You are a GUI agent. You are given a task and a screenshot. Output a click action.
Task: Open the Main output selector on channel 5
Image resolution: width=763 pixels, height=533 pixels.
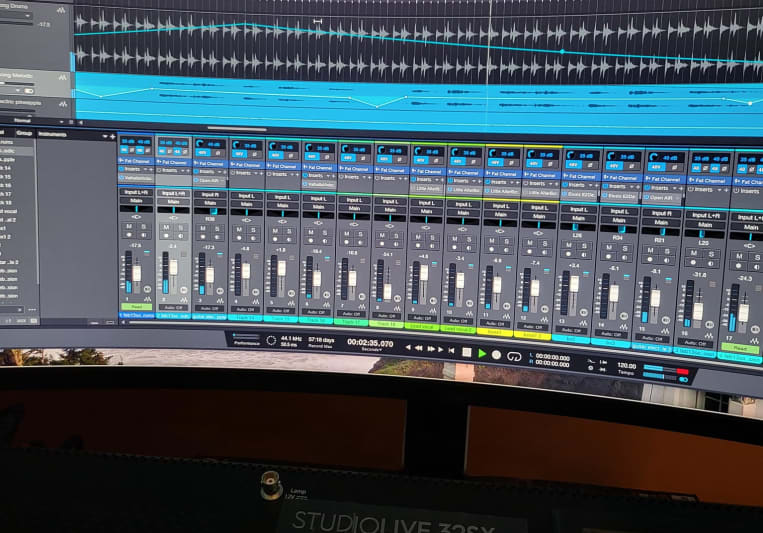(283, 205)
